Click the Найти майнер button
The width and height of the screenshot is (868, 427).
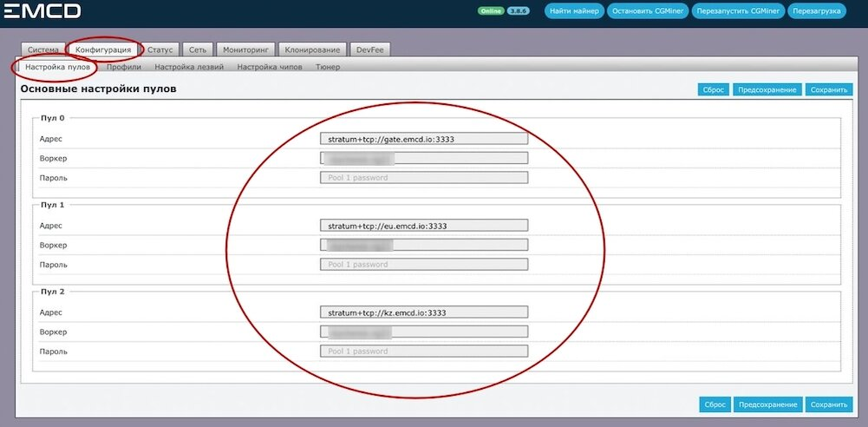pos(574,11)
